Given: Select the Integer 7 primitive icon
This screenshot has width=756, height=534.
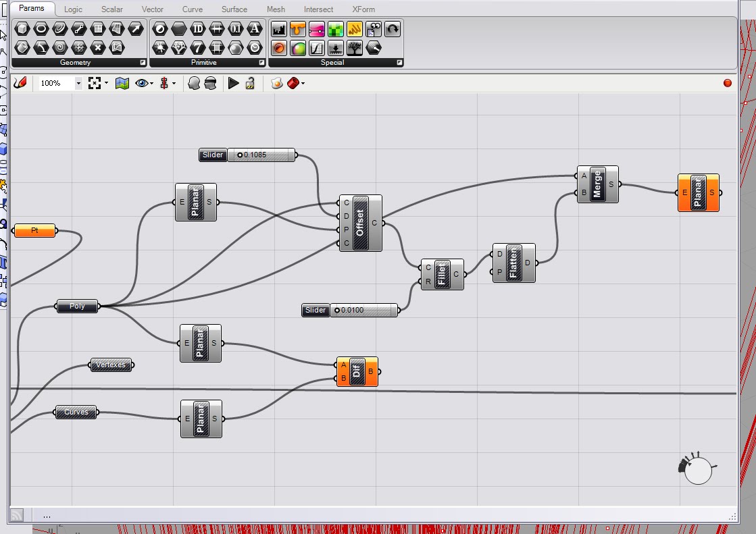Looking at the screenshot, I should click(x=198, y=48).
